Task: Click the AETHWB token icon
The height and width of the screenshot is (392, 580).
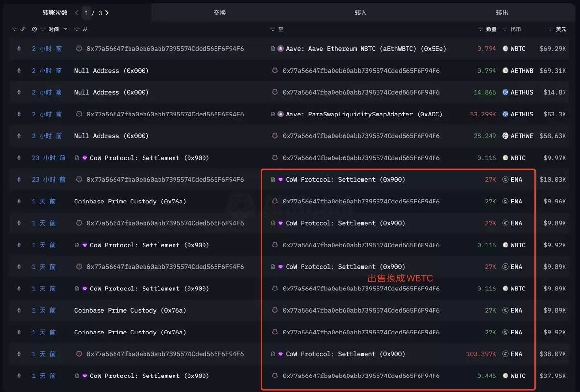Action: click(506, 71)
